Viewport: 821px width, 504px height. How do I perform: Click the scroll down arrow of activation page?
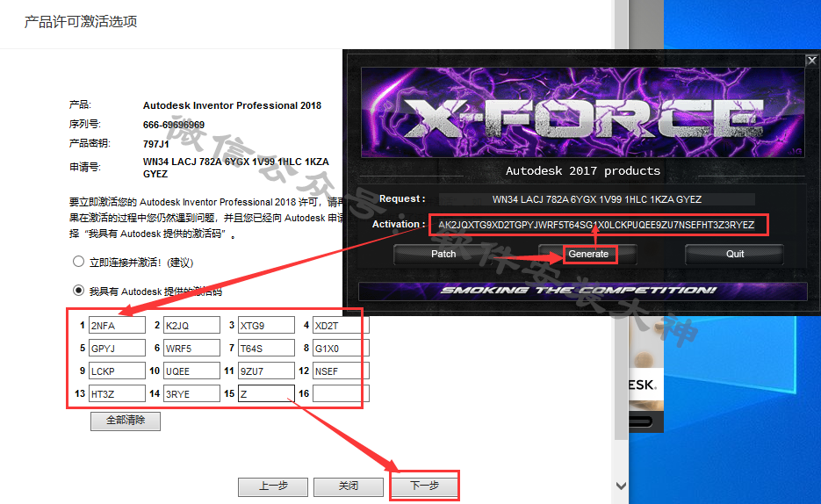pos(621,486)
